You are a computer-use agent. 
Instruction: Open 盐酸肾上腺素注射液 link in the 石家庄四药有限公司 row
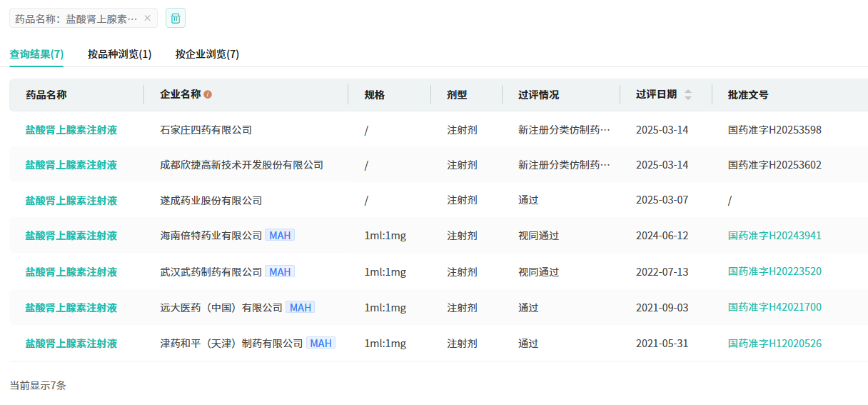71,130
